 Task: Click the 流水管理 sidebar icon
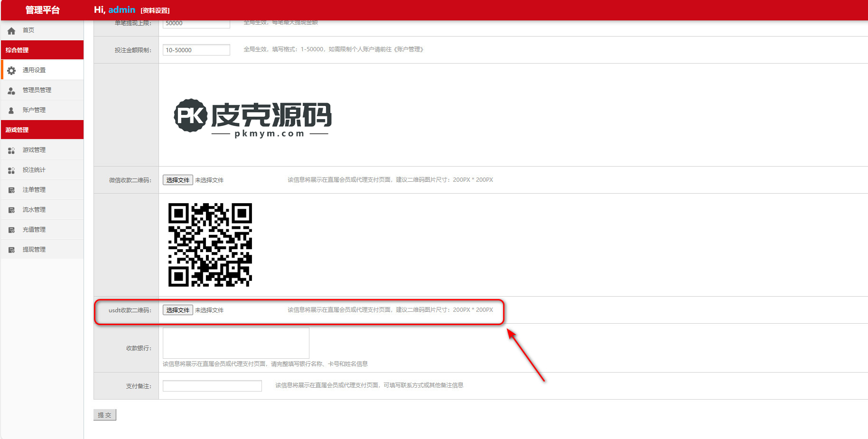coord(11,210)
